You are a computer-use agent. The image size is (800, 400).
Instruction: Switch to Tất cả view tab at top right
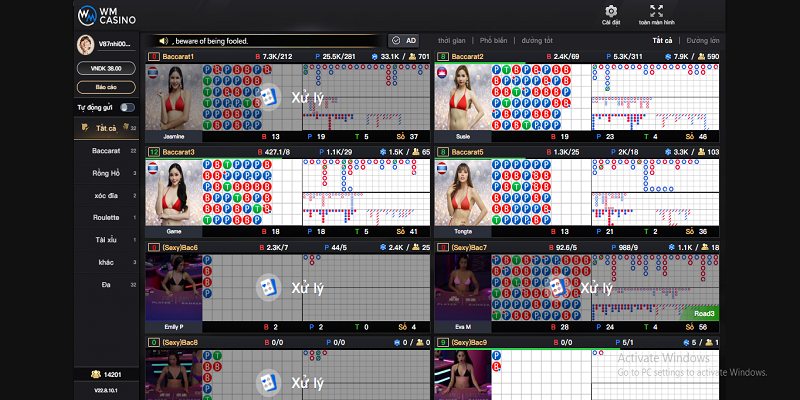coord(662,40)
